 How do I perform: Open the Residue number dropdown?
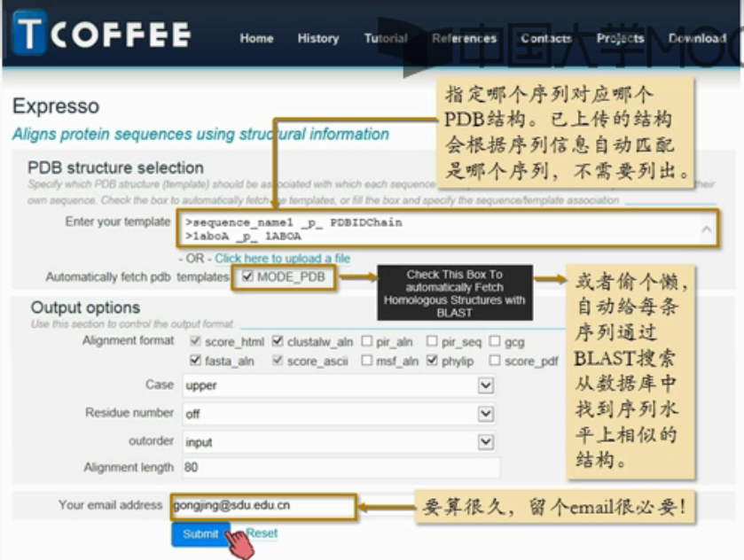tap(339, 414)
